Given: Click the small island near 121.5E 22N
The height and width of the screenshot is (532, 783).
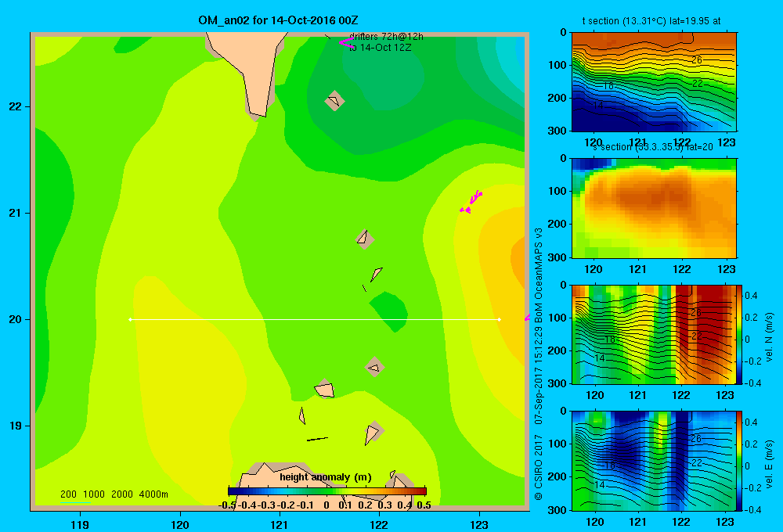Looking at the screenshot, I should (334, 101).
